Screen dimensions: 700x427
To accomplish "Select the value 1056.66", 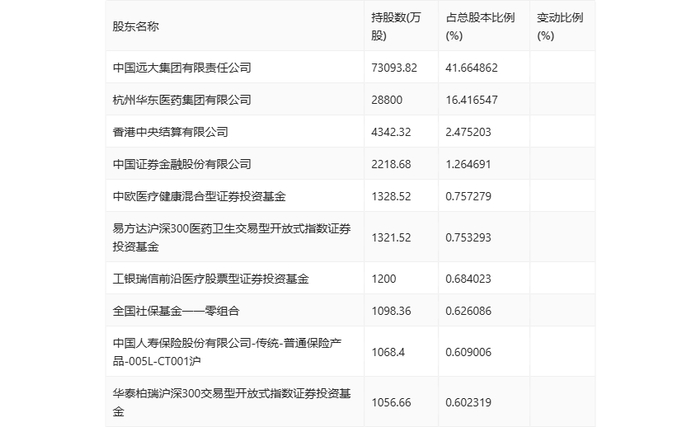I will click(x=391, y=402).
